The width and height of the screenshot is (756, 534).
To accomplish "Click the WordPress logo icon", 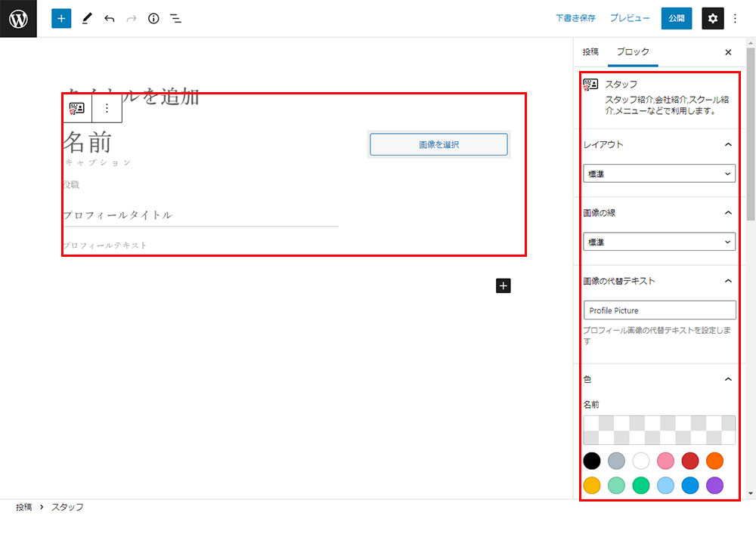I will [18, 18].
